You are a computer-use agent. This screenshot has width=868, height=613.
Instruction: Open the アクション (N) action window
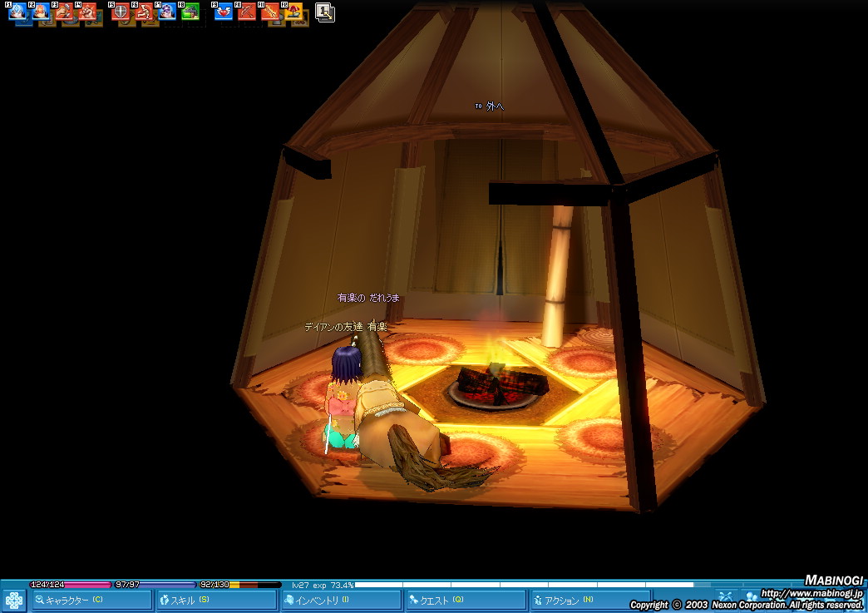point(590,600)
